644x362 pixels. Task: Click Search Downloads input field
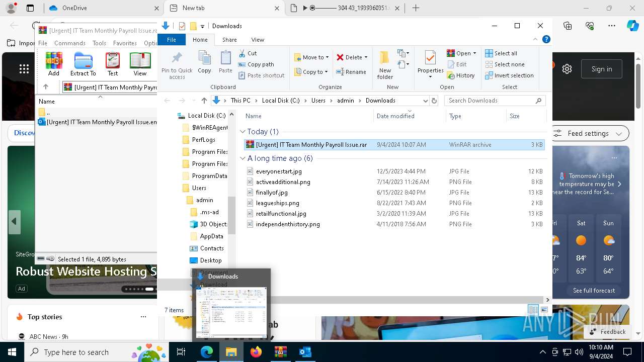495,101
